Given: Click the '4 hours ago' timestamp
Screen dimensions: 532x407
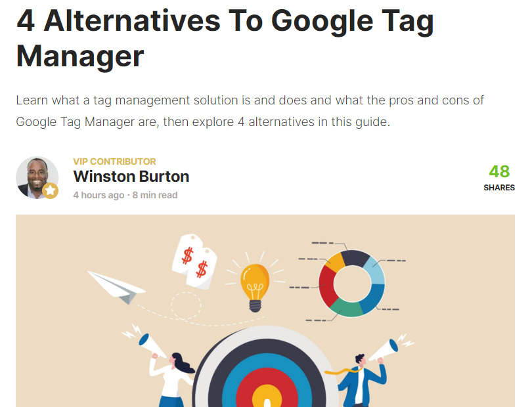Looking at the screenshot, I should (99, 195).
